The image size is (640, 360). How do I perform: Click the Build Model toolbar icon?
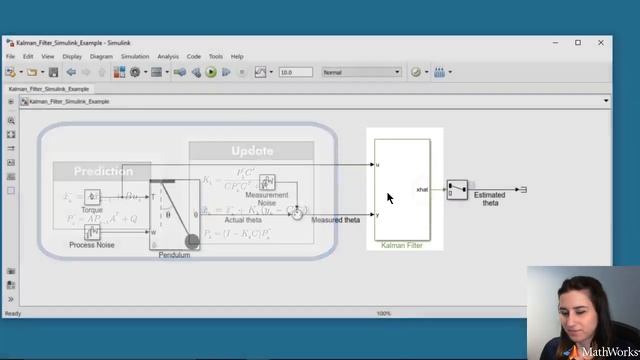coord(440,72)
